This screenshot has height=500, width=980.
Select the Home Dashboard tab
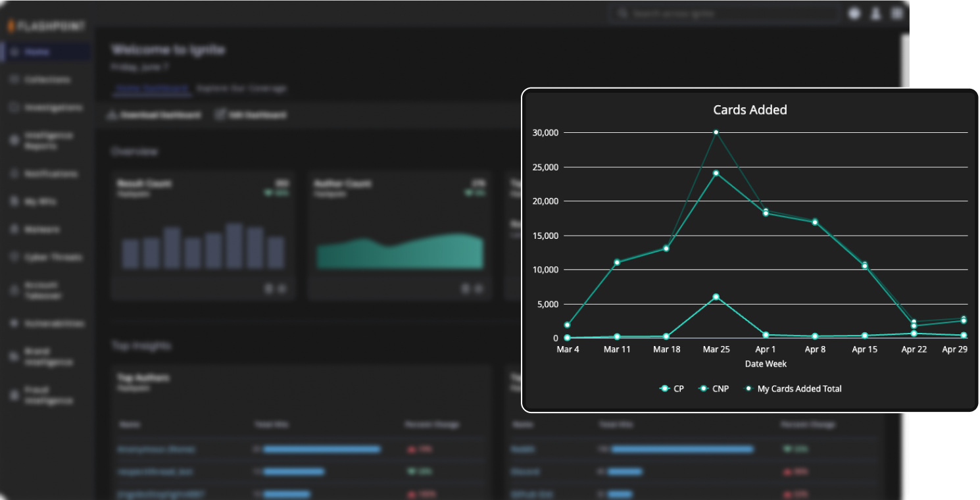pos(152,88)
